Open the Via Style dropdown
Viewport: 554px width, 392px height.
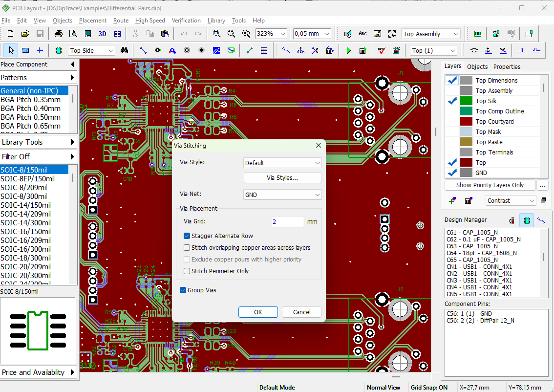(282, 163)
